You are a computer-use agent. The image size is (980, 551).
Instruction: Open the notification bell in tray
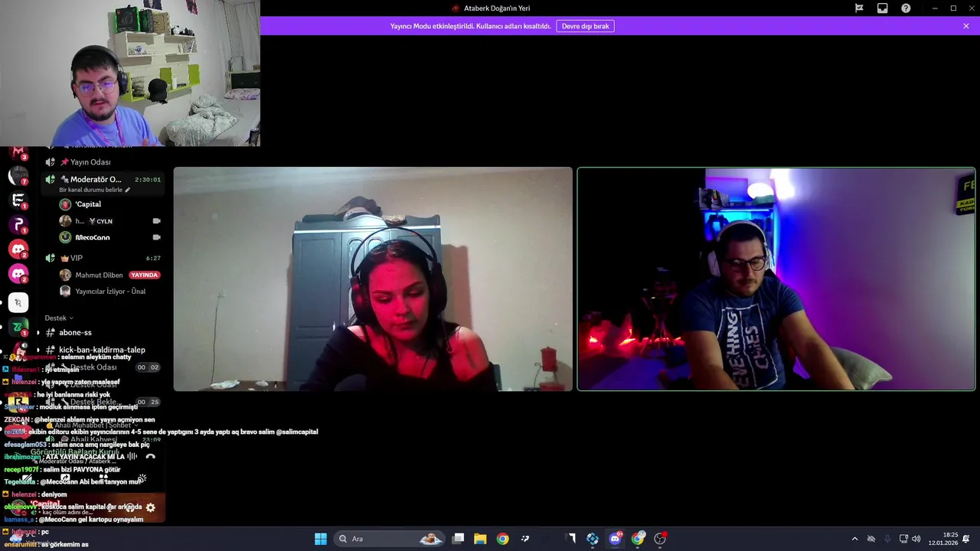click(966, 539)
